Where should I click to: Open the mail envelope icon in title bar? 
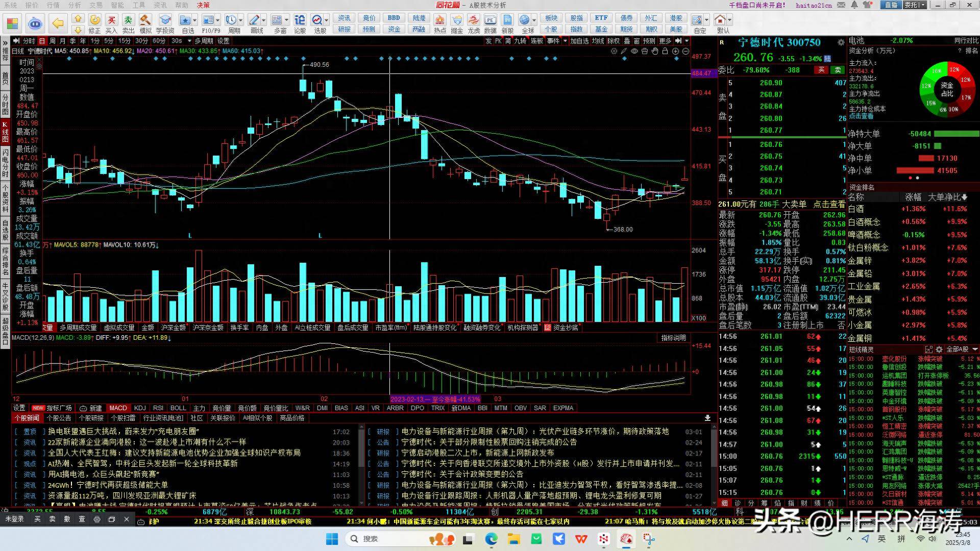click(x=842, y=5)
